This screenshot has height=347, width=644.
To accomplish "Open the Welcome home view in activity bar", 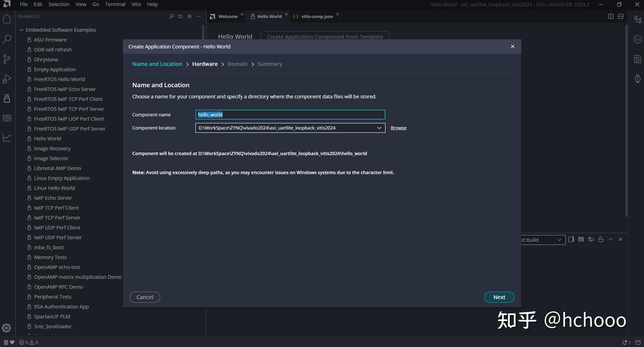I will [7, 19].
